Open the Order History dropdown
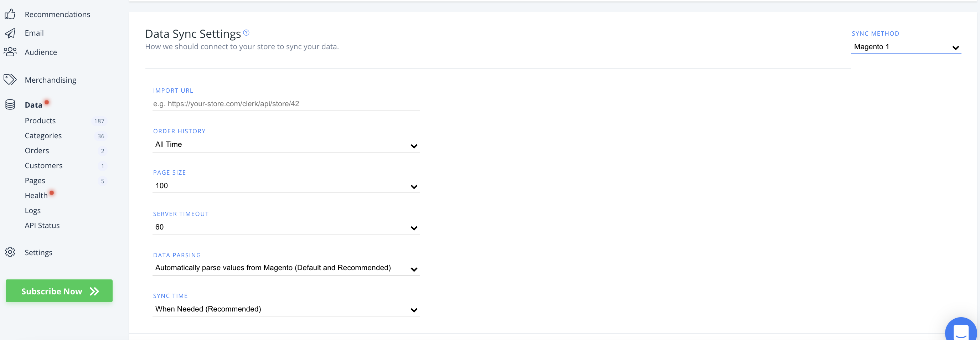The image size is (980, 340). [x=286, y=145]
